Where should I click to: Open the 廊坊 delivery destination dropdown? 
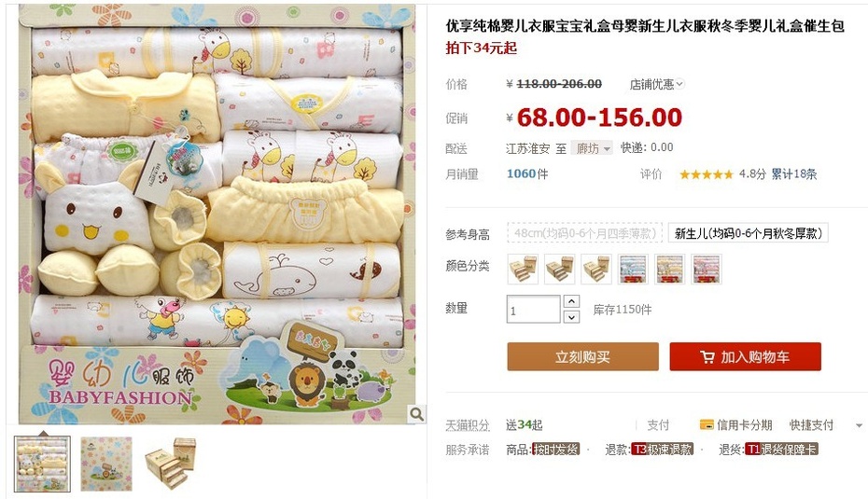pos(592,148)
